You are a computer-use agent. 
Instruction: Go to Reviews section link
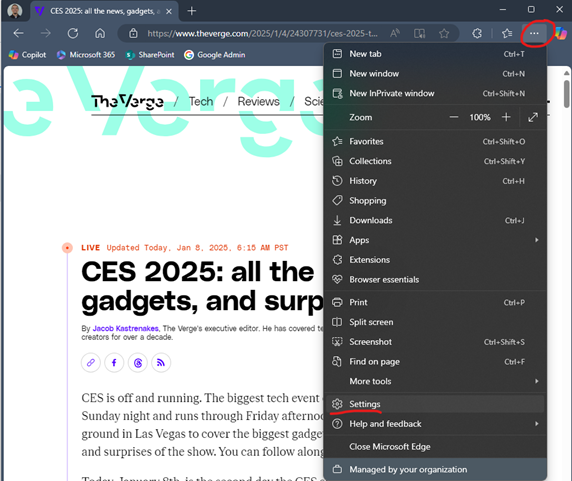tap(258, 101)
